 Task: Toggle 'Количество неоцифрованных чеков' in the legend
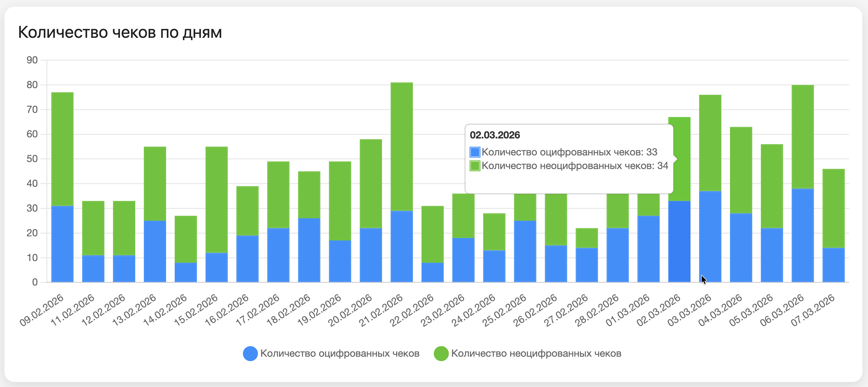537,354
